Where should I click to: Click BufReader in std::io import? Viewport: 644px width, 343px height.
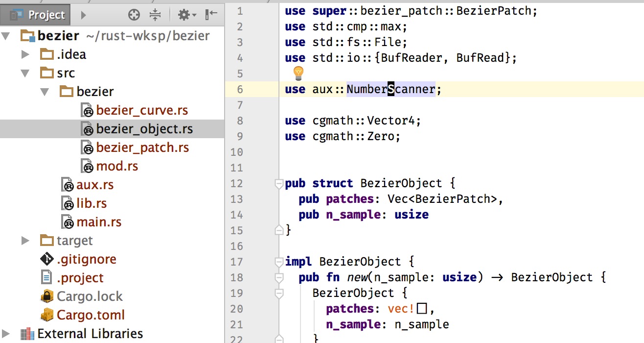pos(412,58)
